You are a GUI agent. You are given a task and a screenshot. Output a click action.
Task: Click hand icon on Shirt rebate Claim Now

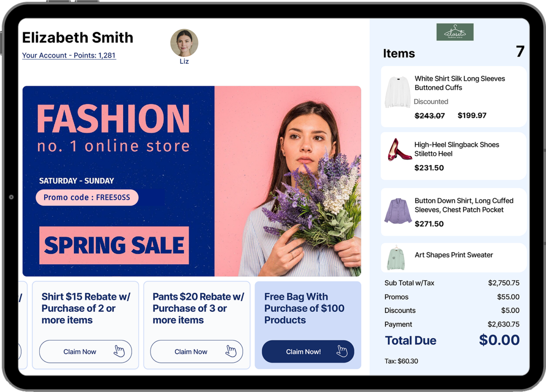(x=119, y=352)
